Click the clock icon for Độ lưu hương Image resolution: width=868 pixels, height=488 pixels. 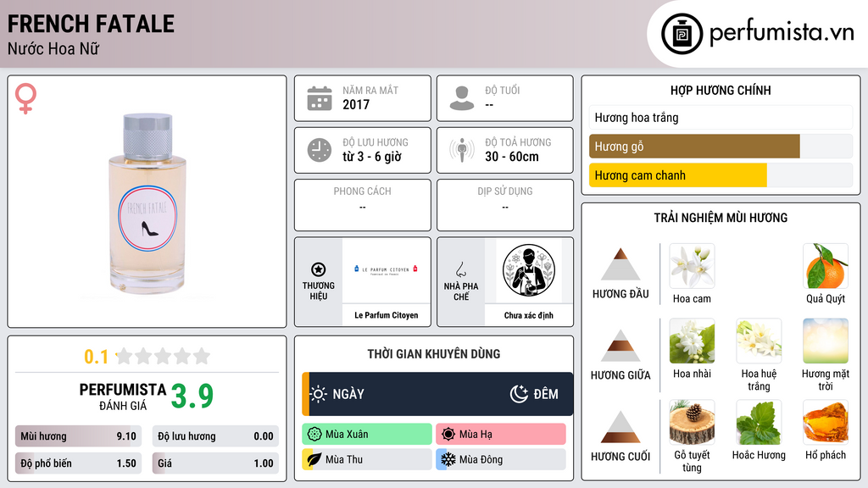pyautogui.click(x=320, y=150)
